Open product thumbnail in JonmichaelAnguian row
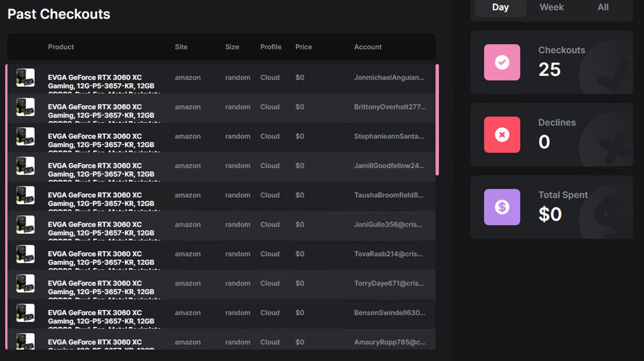The height and width of the screenshot is (361, 644). coord(25,77)
